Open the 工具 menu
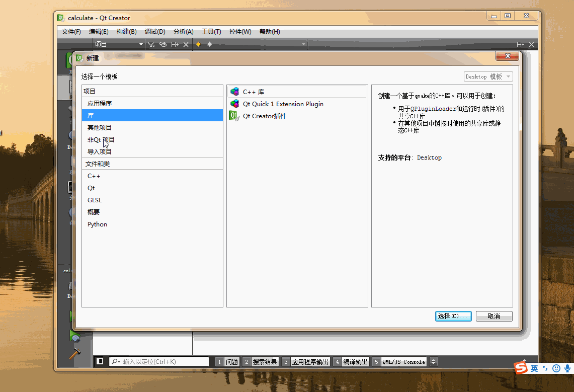574x392 pixels. coord(211,31)
